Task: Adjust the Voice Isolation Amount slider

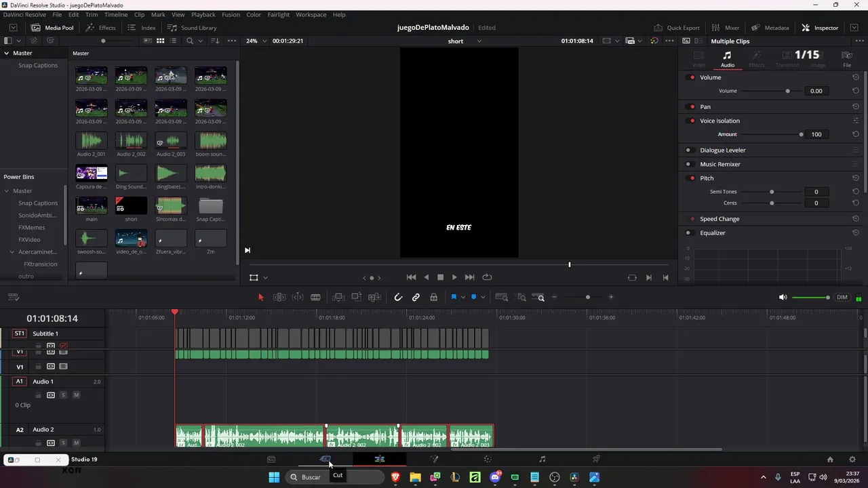Action: (x=772, y=134)
